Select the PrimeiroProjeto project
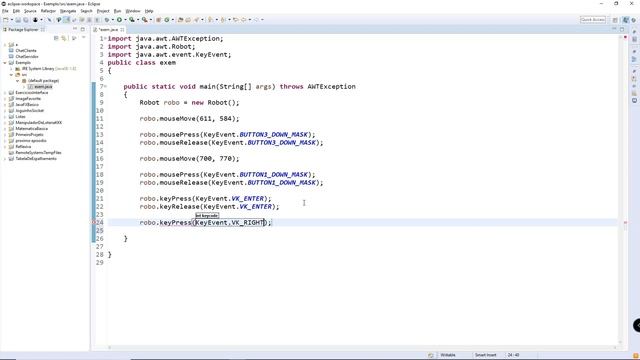This screenshot has width=640, height=360. [29, 135]
